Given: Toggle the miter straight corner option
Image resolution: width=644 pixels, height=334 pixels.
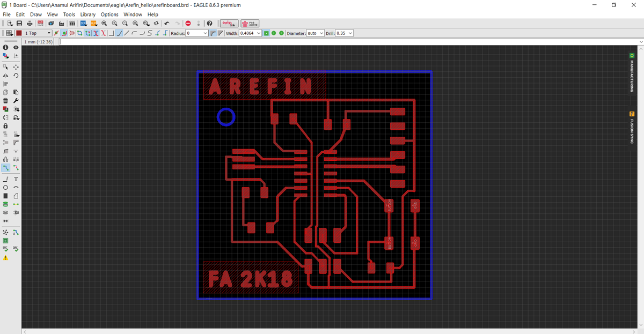Looking at the screenshot, I should [x=221, y=33].
